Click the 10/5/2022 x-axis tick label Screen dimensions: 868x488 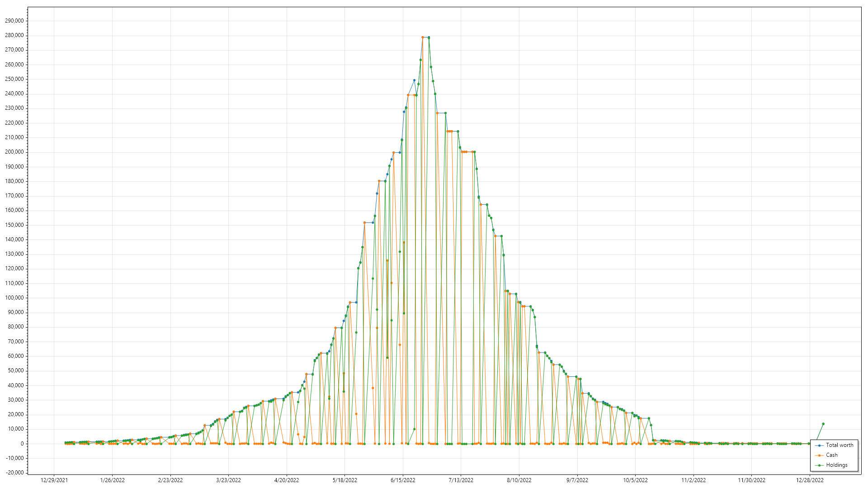(x=635, y=480)
